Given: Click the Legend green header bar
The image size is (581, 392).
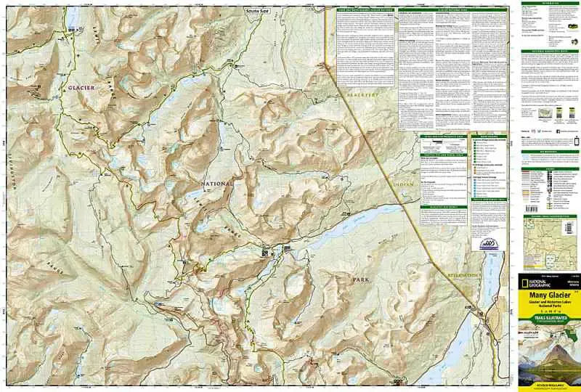Looking at the screenshot, I should (550, 169).
